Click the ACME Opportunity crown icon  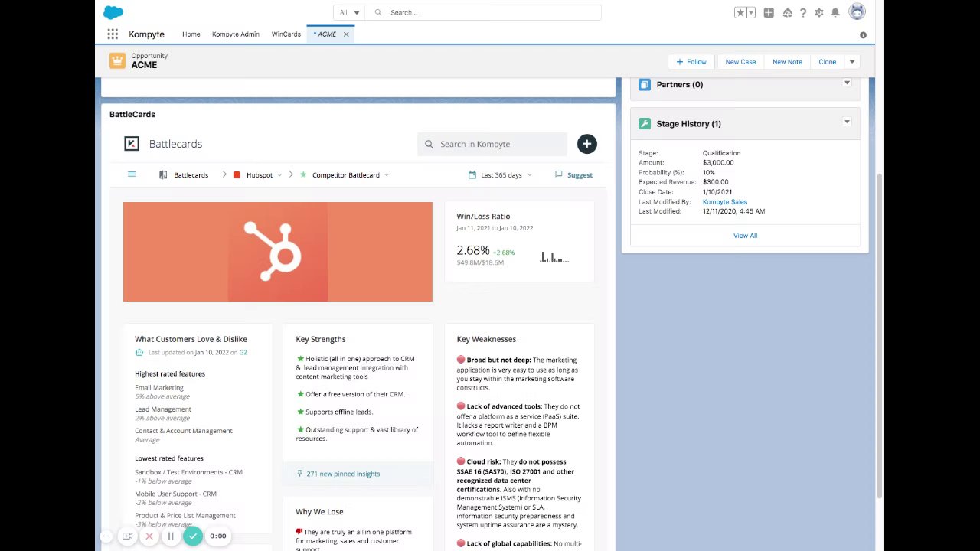[117, 61]
